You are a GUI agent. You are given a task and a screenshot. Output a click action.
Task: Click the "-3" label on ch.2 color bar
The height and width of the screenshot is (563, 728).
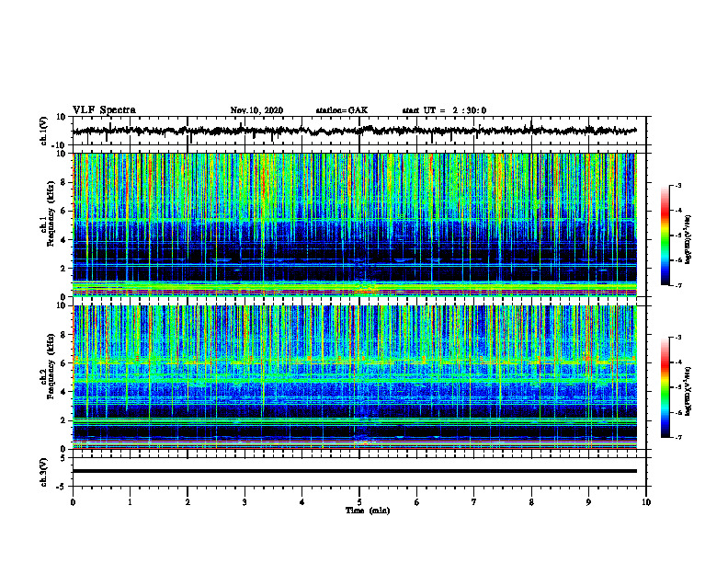677,338
